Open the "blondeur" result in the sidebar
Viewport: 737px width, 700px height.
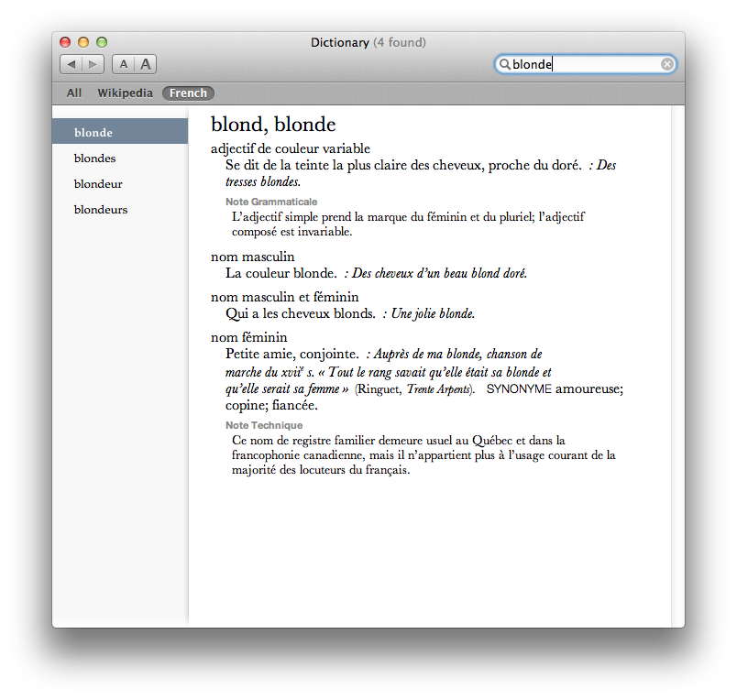(98, 184)
